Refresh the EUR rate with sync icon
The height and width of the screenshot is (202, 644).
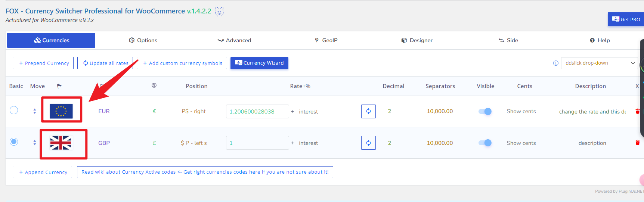[x=368, y=111]
